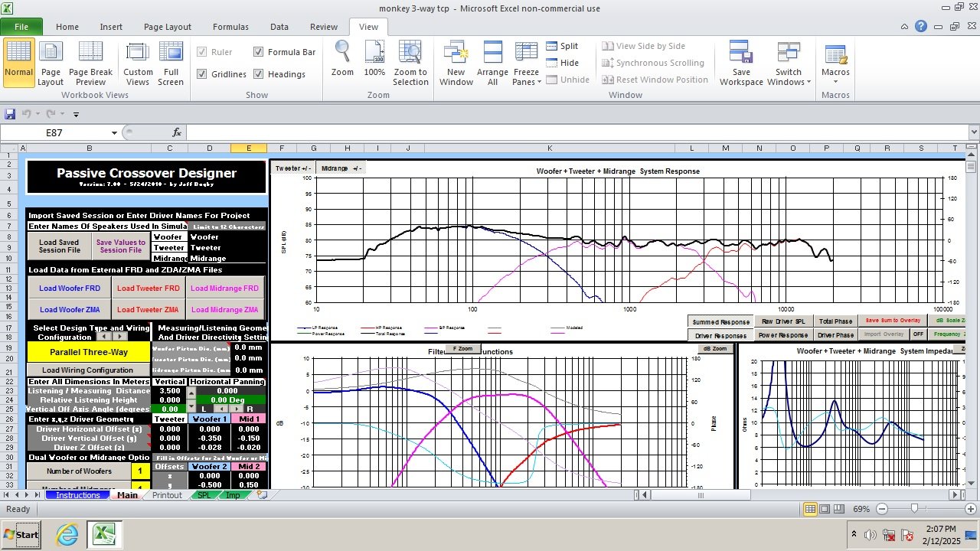980x551 pixels.
Task: Click the quick access Save icon
Action: click(x=10, y=114)
